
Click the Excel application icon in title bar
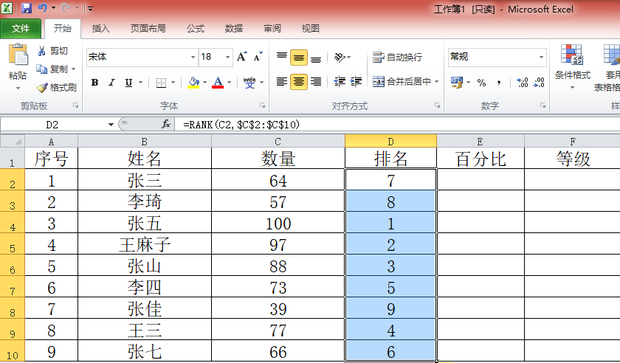click(7, 8)
